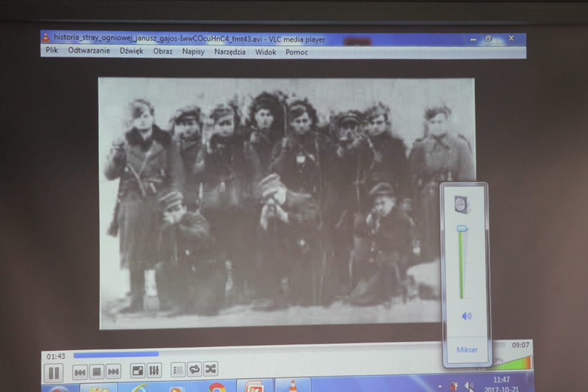Viewport: 588px width, 392px height.
Task: Click the VLC cone icon in the title bar
Action: pos(46,37)
